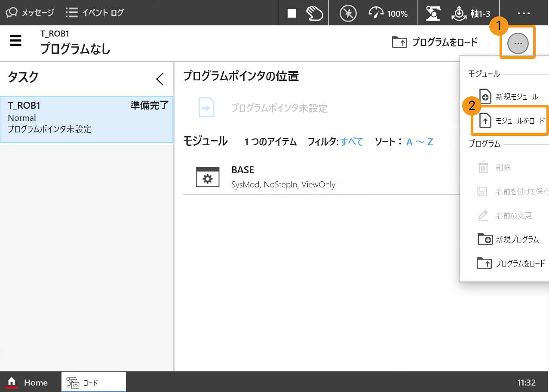Open the axis 1-3 jog mode selector

pyautogui.click(x=470, y=13)
